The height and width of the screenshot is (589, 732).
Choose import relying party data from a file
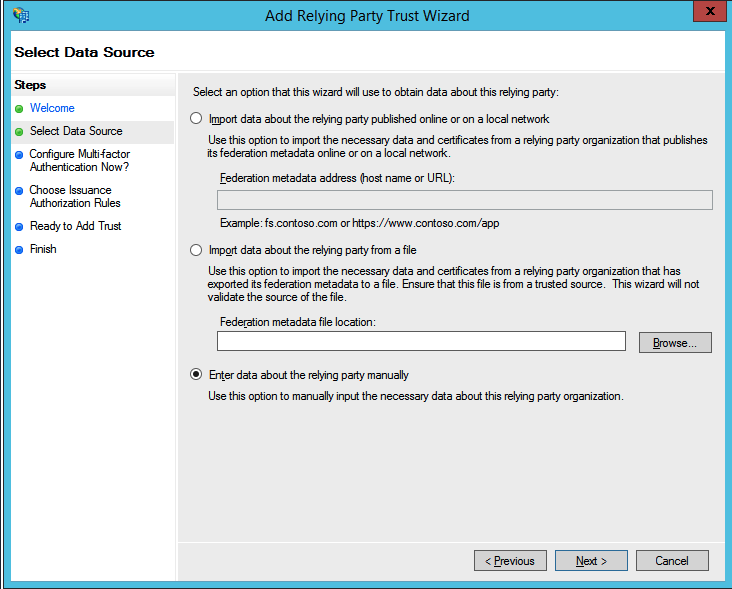tap(196, 250)
